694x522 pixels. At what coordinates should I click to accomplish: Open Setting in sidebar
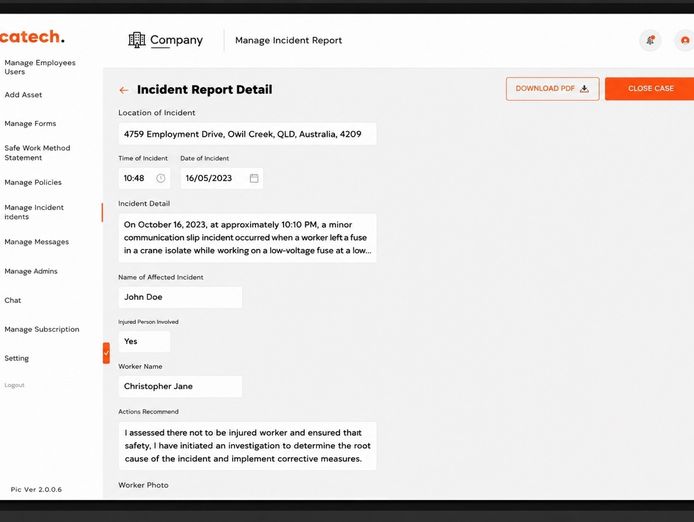click(16, 358)
